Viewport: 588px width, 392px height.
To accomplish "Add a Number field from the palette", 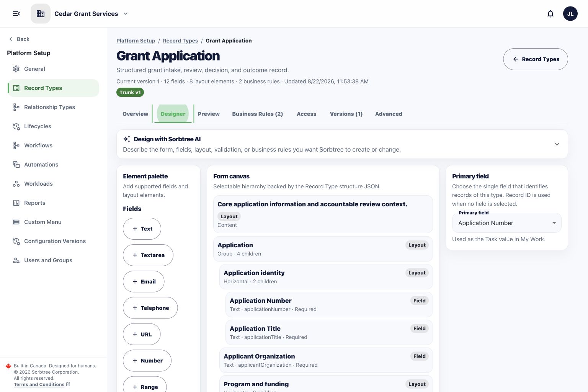I will (x=147, y=361).
